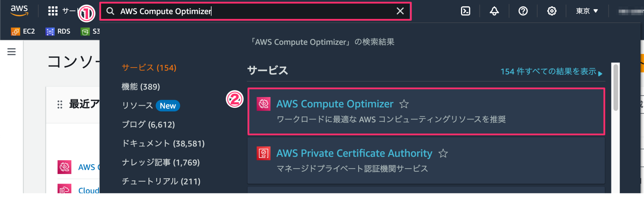Screen dimensions: 644x205
Task: Switch to the 機能 (389) results category
Action: point(141,87)
